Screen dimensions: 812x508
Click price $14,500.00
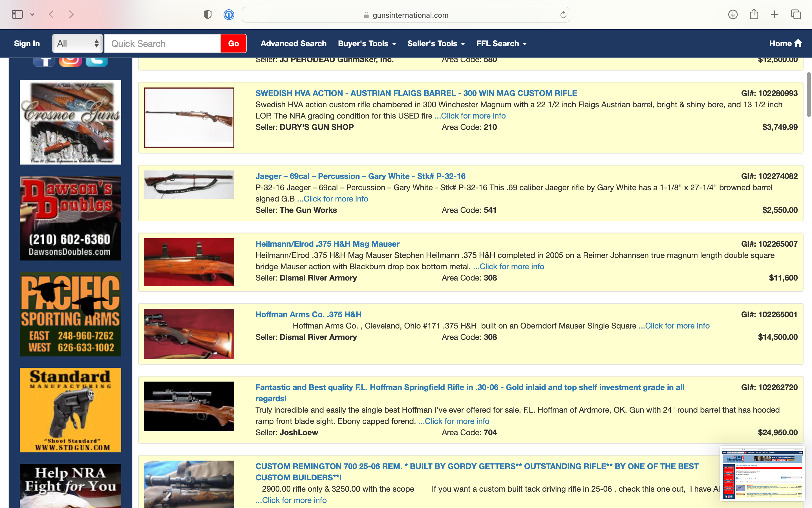(x=777, y=337)
